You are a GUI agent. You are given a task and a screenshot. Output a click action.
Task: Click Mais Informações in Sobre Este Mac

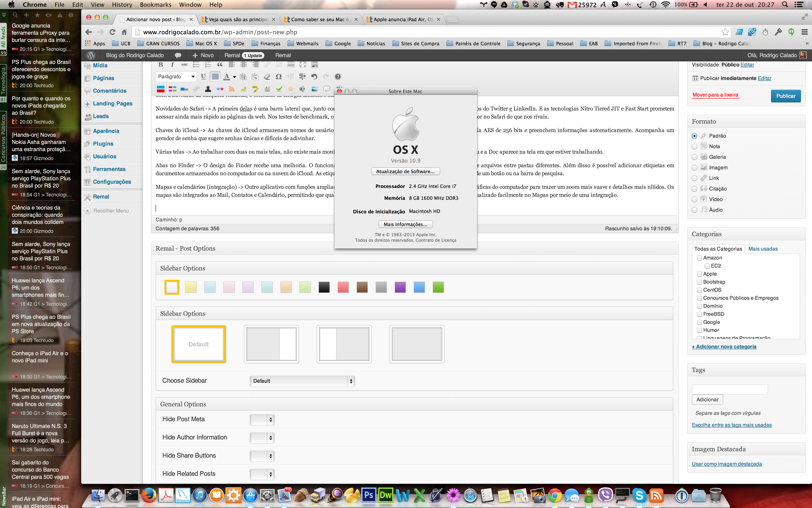click(x=405, y=224)
